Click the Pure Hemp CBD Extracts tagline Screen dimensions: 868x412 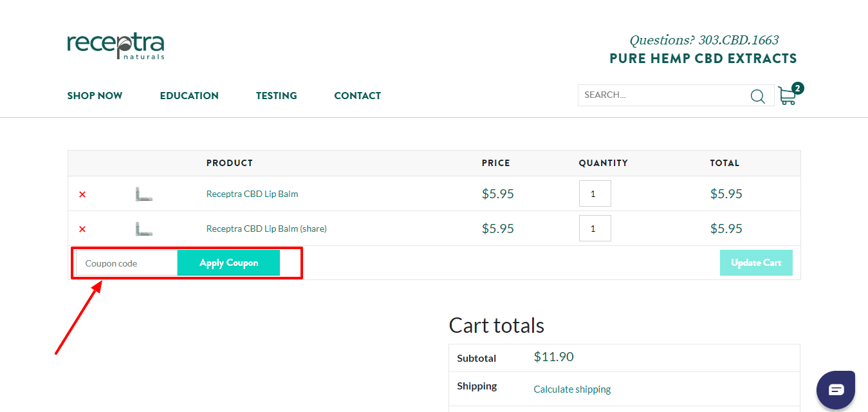point(703,59)
